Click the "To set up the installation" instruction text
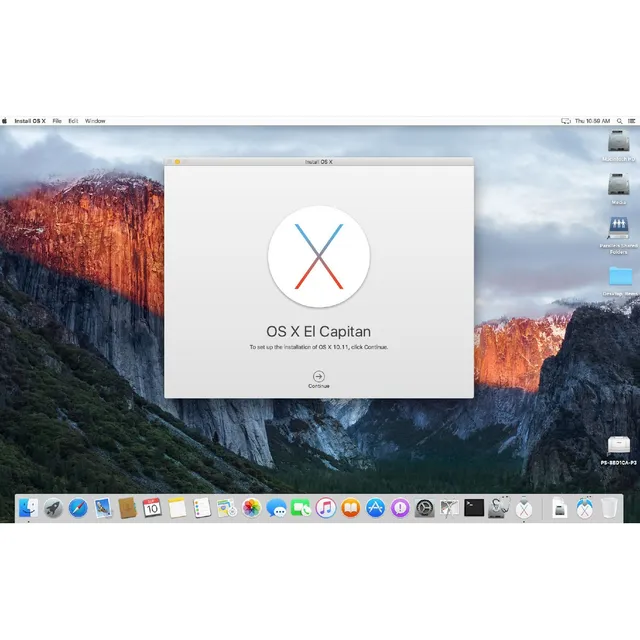Screen dimensions: 640x640 click(319, 347)
